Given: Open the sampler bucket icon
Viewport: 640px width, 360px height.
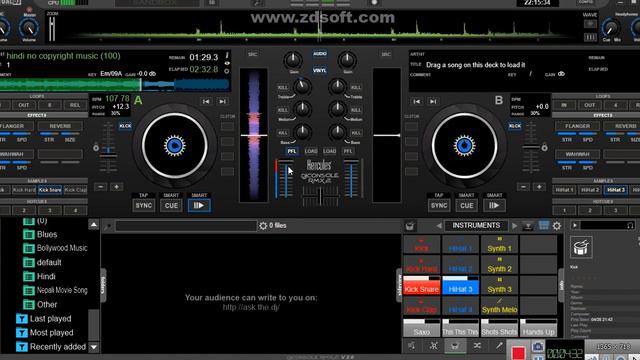Looking at the screenshot, I should coord(410,226).
